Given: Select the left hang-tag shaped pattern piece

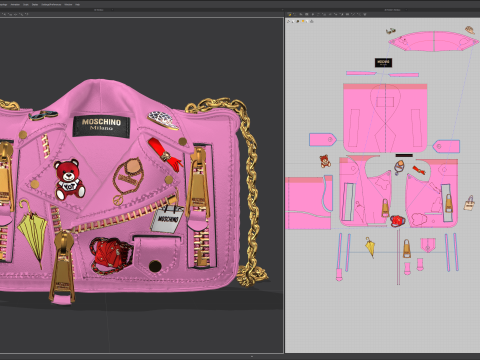Looking at the screenshot, I should 322,139.
